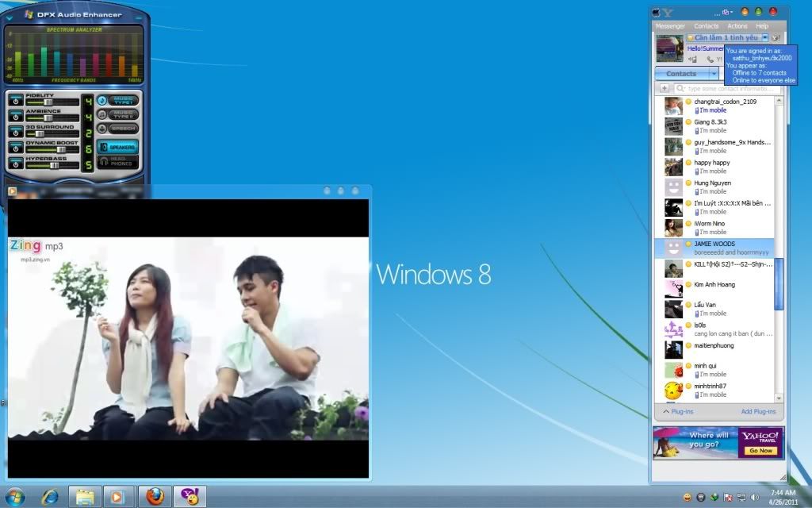Launch Internet Explorer from taskbar
812x508 pixels.
coord(50,497)
